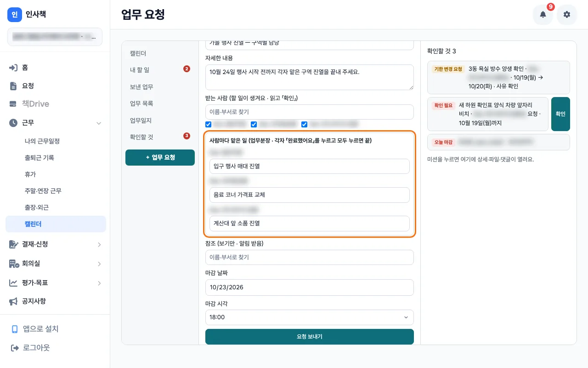The height and width of the screenshot is (368, 588).
Task: Open the 홈 sidebar icon
Action: (x=13, y=68)
